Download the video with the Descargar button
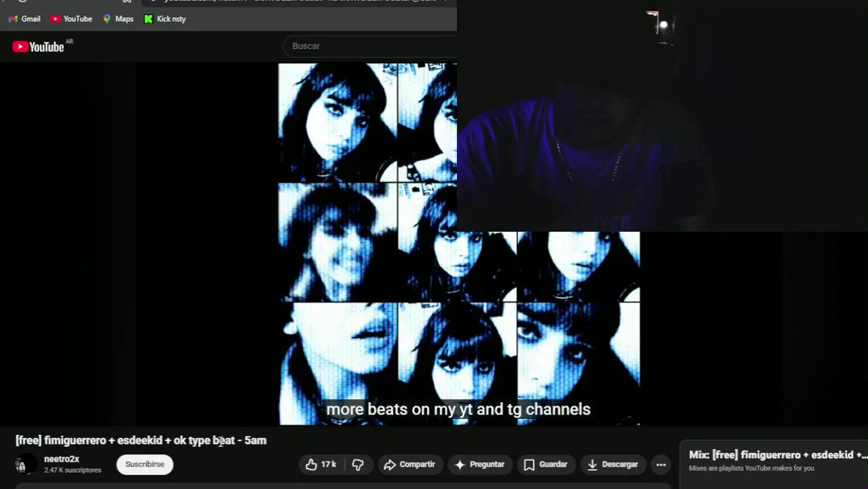868x489 pixels. (x=613, y=465)
